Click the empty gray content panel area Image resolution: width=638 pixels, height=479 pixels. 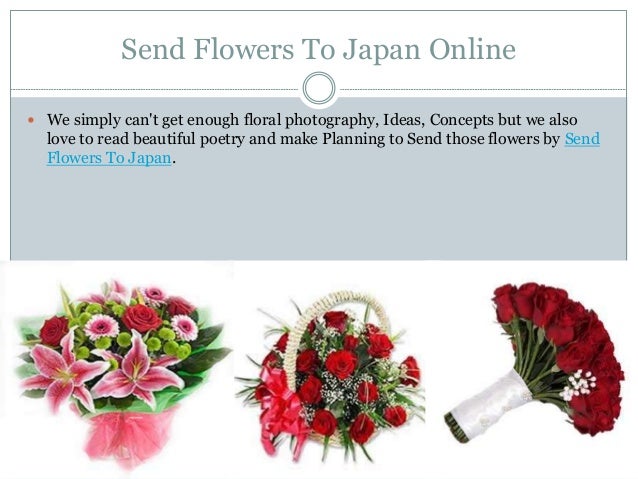click(x=318, y=214)
